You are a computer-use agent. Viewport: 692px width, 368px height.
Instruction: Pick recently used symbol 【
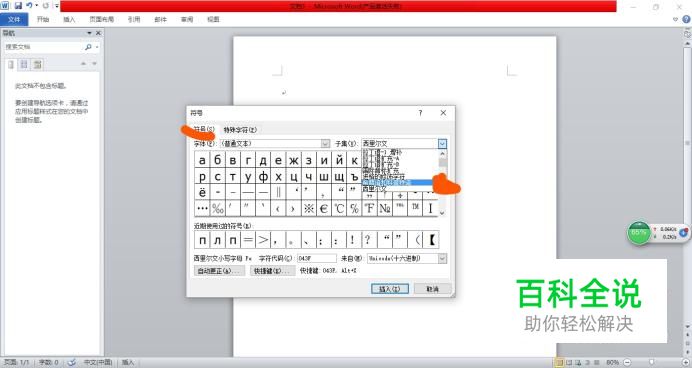431,240
